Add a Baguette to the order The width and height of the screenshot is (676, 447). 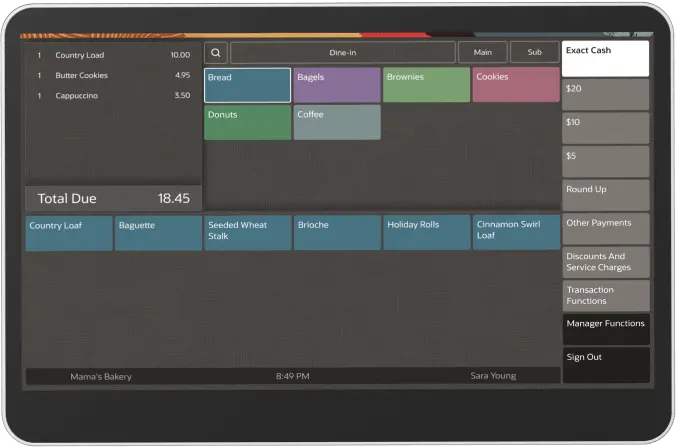158,233
